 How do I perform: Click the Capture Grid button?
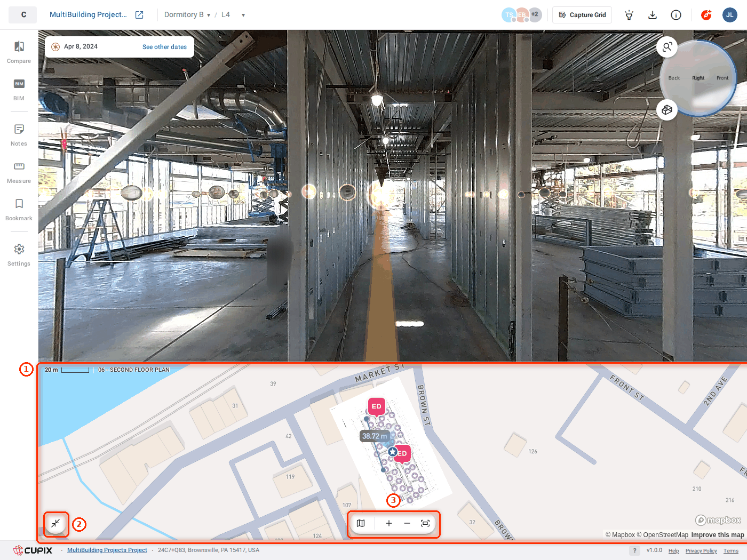[582, 15]
